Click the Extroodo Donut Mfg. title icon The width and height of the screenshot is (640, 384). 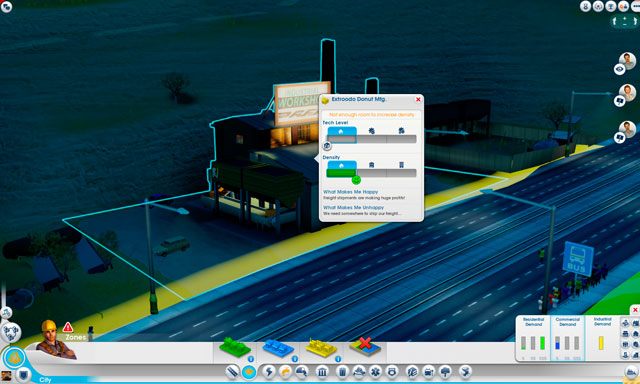point(325,100)
